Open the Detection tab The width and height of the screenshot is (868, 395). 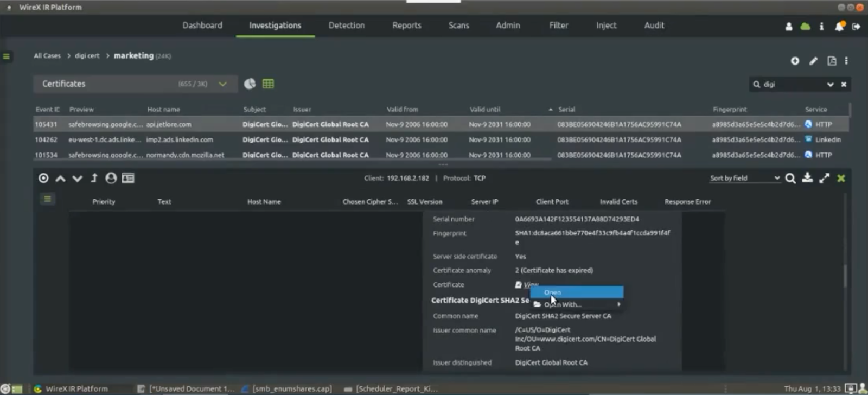[347, 25]
